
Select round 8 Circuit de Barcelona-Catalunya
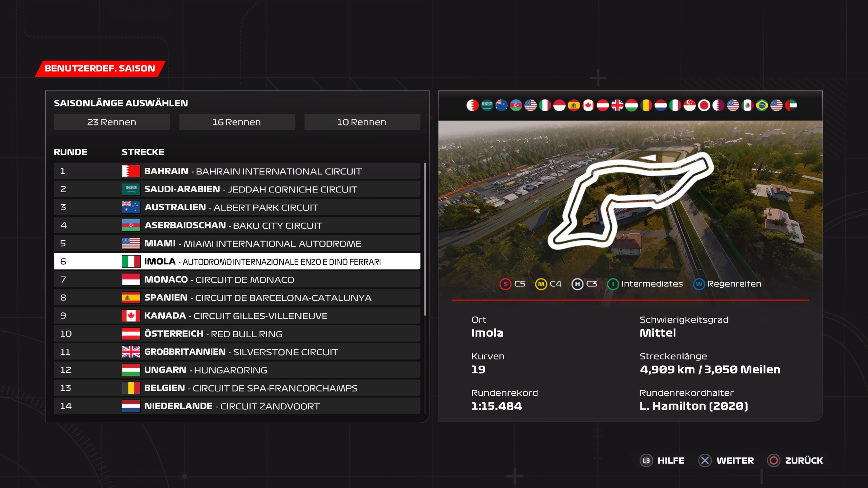tap(237, 298)
